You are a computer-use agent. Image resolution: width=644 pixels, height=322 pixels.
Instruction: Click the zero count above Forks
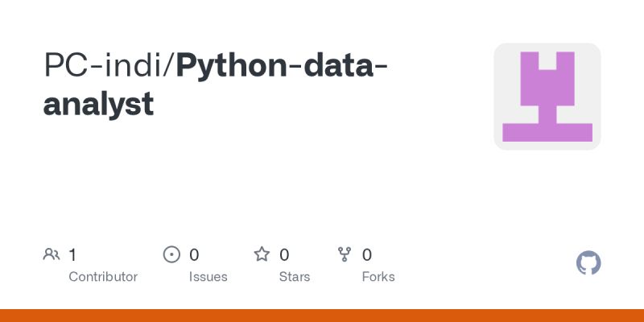[367, 255]
